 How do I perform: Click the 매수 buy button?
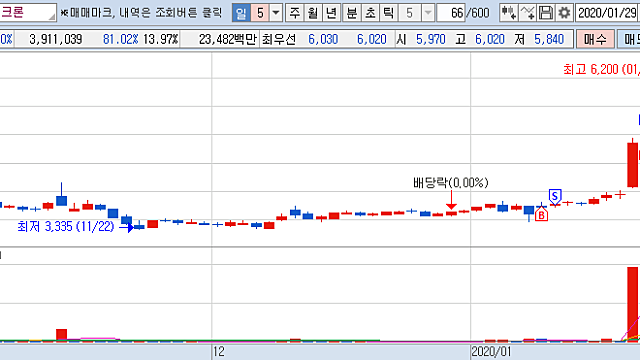click(x=595, y=39)
